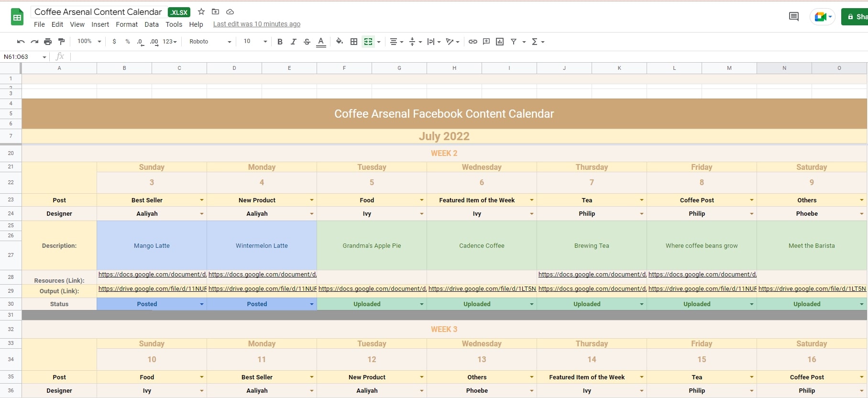
Task: Open Saturday 9 Phoebe designer dropdown
Action: (x=862, y=214)
